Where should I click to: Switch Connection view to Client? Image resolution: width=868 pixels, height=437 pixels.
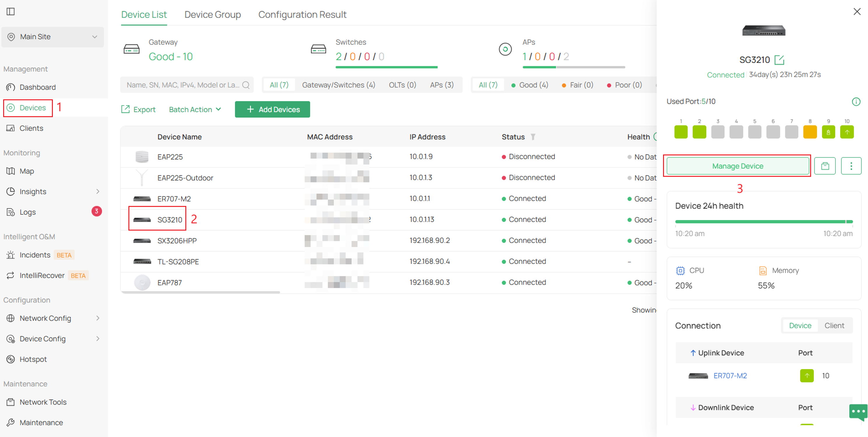tap(834, 326)
